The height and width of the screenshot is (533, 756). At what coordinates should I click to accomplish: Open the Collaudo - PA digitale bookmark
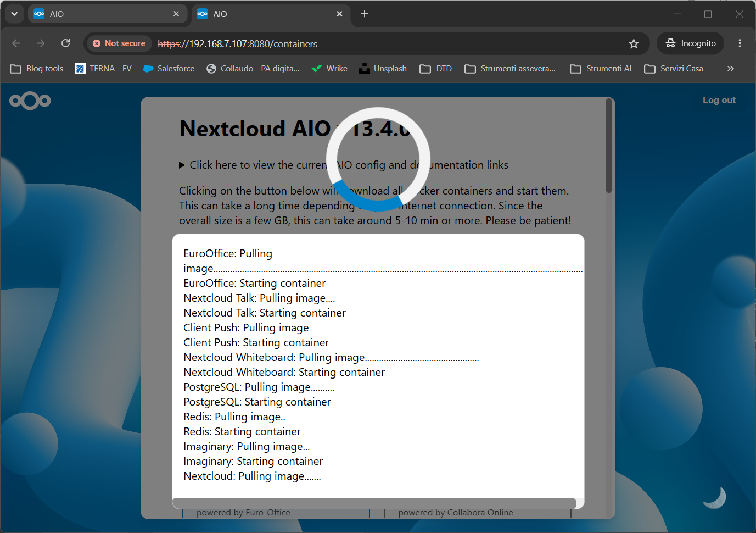(253, 69)
